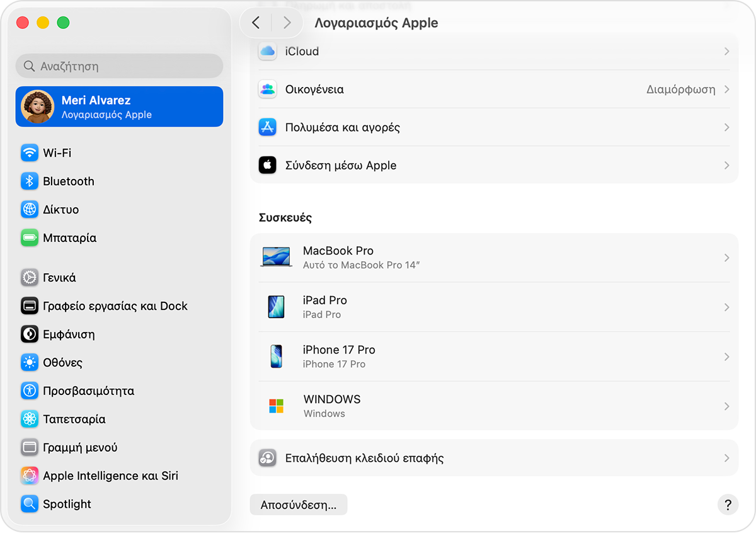This screenshot has height=533, width=756.
Task: Open Μπαταρία battery settings icon
Action: 30,238
